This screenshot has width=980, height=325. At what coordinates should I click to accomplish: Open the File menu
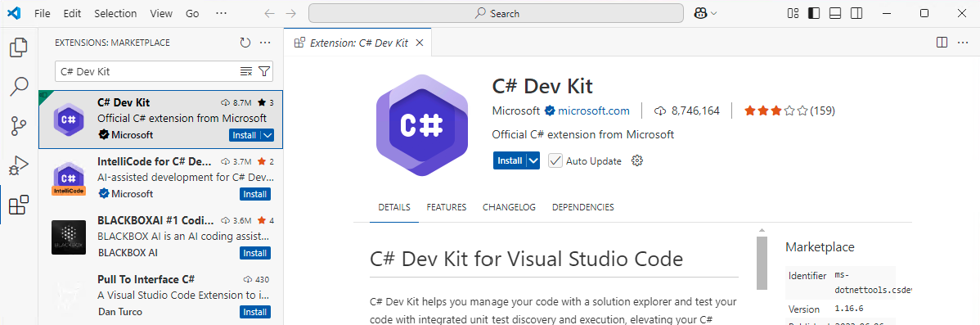click(43, 13)
